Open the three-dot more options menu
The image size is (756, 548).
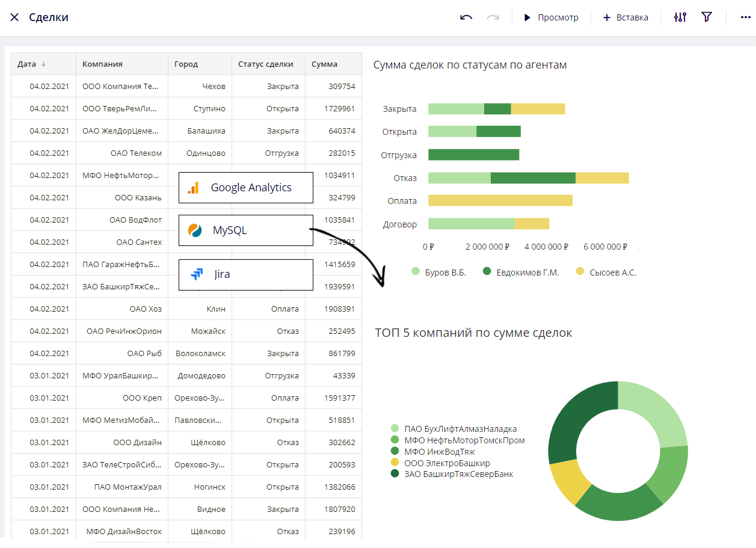click(x=746, y=17)
